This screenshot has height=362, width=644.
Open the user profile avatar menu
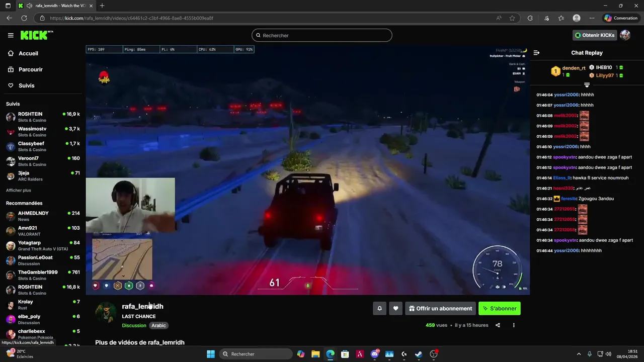tap(625, 35)
